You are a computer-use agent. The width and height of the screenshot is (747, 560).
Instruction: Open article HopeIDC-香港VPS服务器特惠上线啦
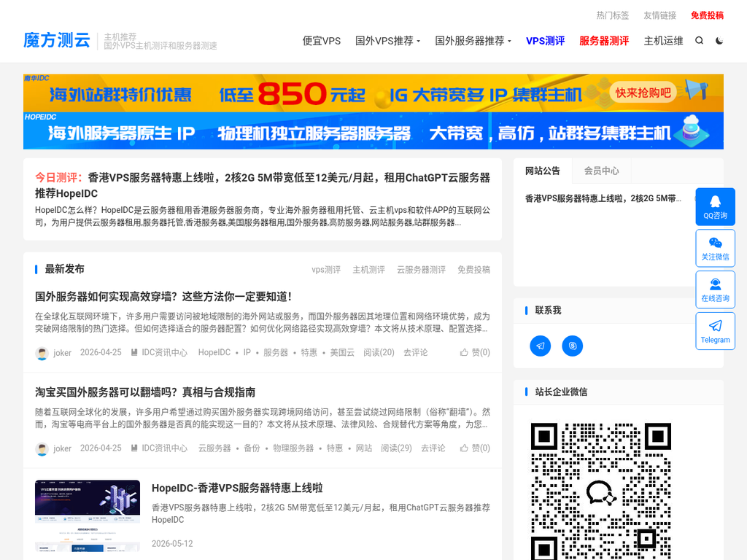pos(237,488)
